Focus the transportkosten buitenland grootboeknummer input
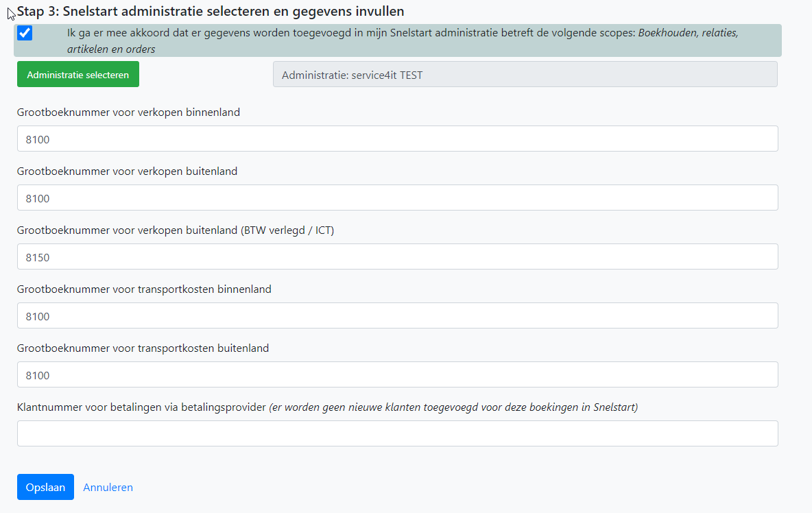 coord(397,374)
